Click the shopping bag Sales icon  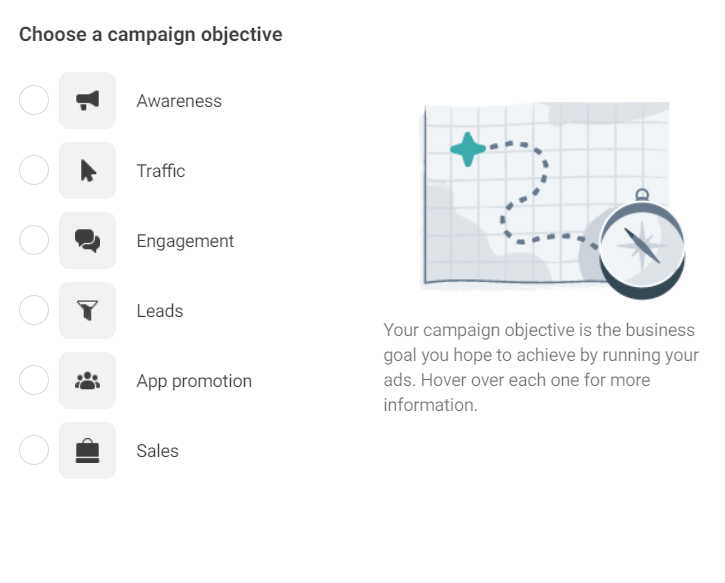point(88,451)
